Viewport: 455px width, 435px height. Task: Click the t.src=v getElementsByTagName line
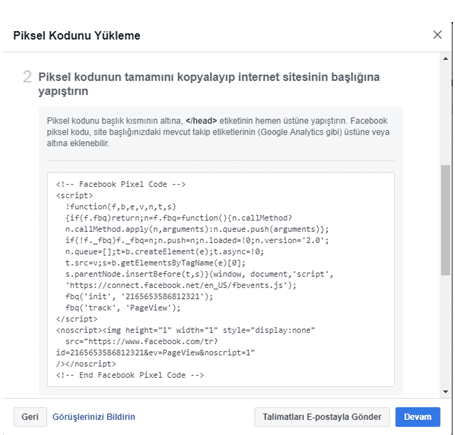point(155,263)
